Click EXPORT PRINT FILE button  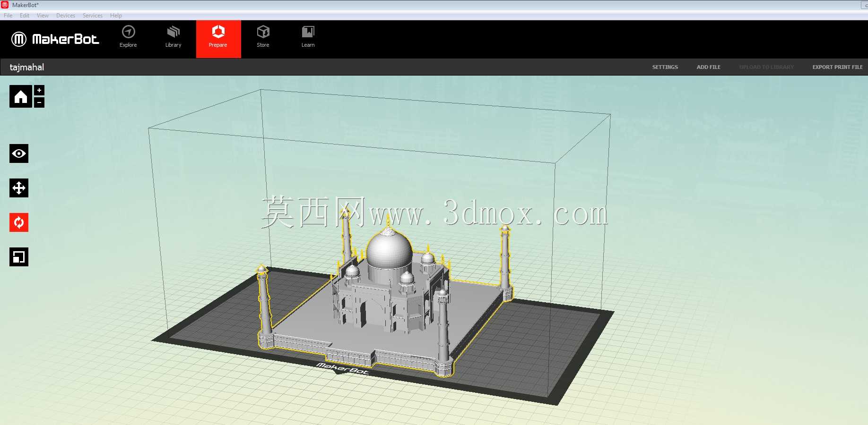(838, 67)
